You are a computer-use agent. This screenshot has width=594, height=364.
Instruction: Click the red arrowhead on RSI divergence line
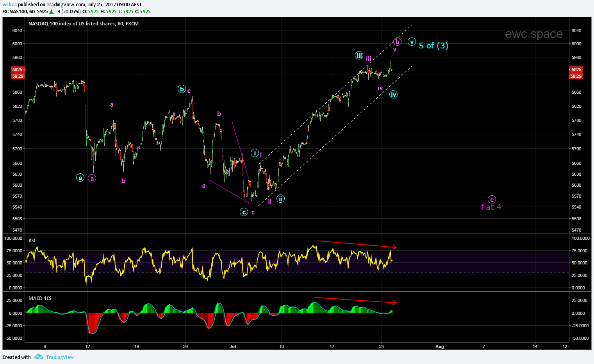(395, 247)
